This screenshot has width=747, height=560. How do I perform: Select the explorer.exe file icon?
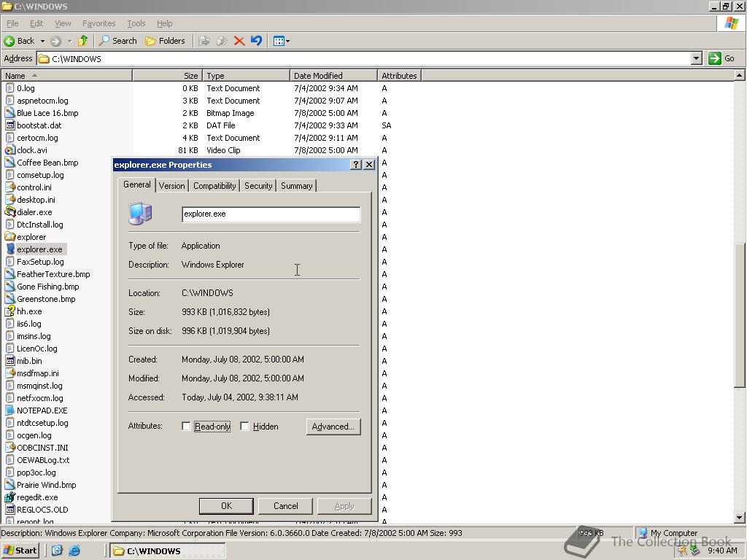coord(10,249)
